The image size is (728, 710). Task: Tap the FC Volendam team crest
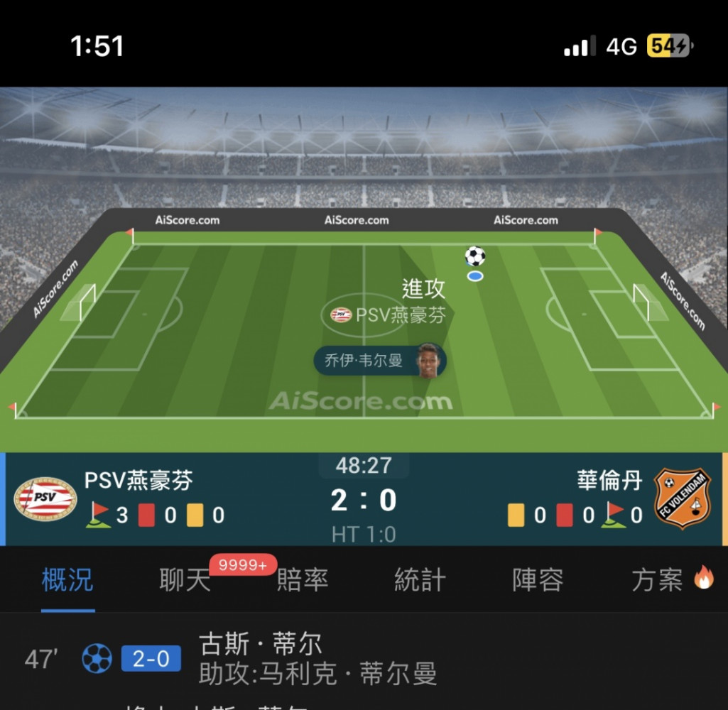pos(683,499)
